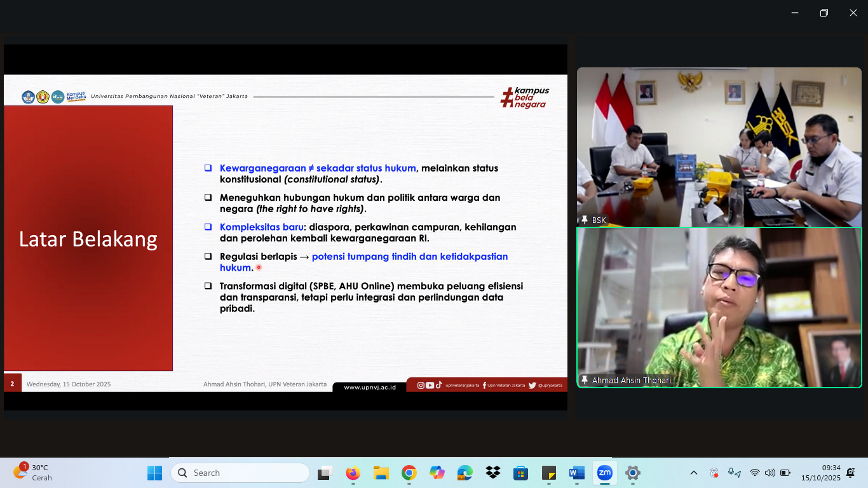Viewport: 868px width, 488px height.
Task: Open Dropbox from the taskbar
Action: (492, 473)
